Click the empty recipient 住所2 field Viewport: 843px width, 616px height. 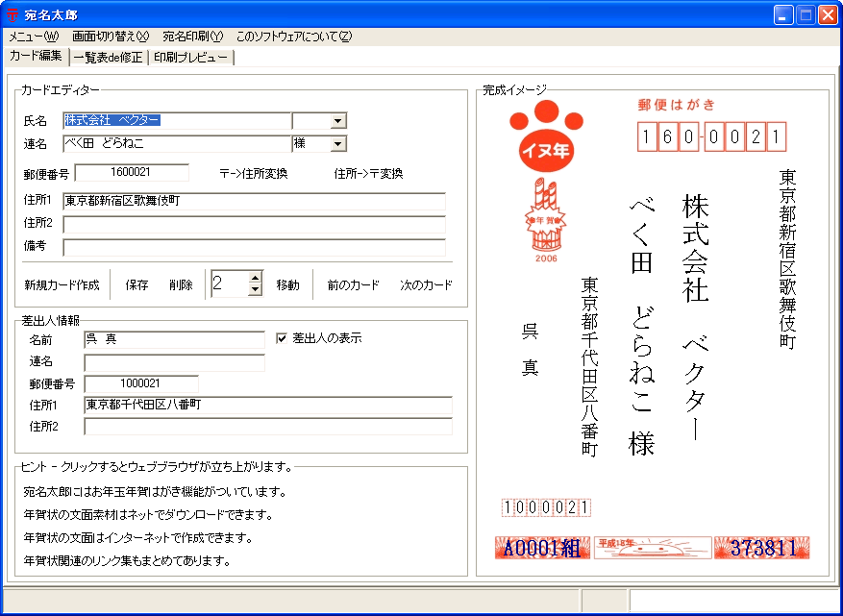tap(254, 224)
